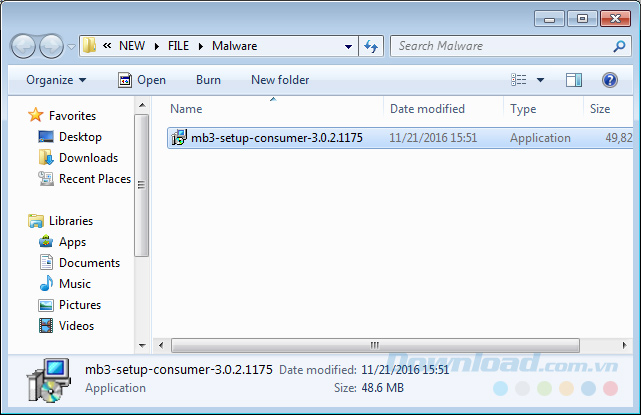Select Favorites in navigation pane
The height and width of the screenshot is (415, 641).
point(72,116)
